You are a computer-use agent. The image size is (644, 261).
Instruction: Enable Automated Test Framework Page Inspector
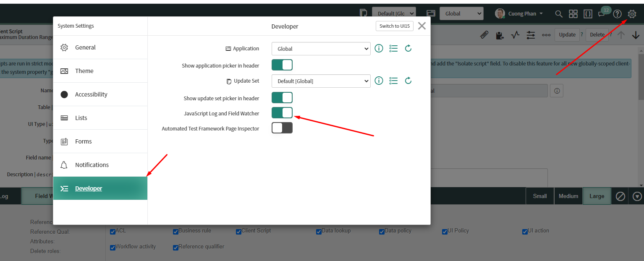pos(282,128)
